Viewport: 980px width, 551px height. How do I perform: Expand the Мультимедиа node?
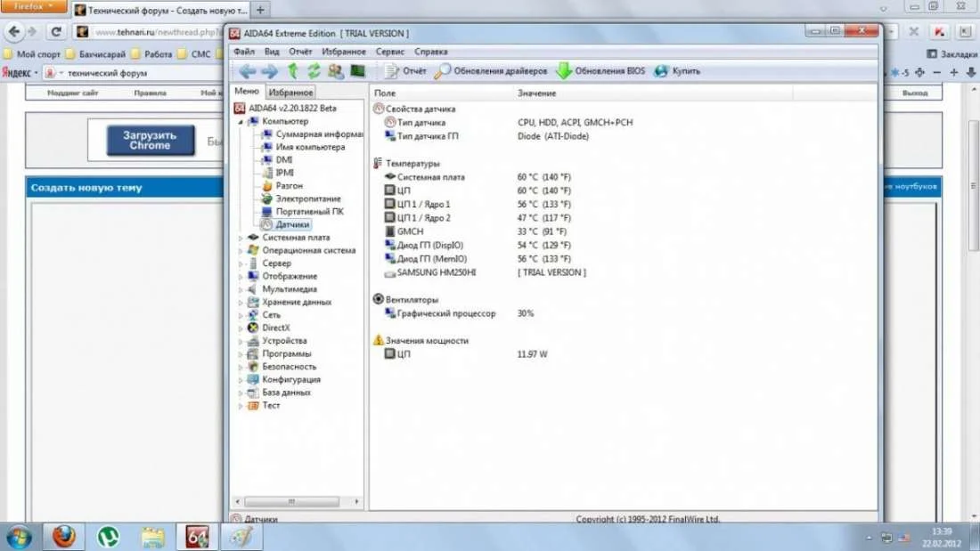coord(241,289)
